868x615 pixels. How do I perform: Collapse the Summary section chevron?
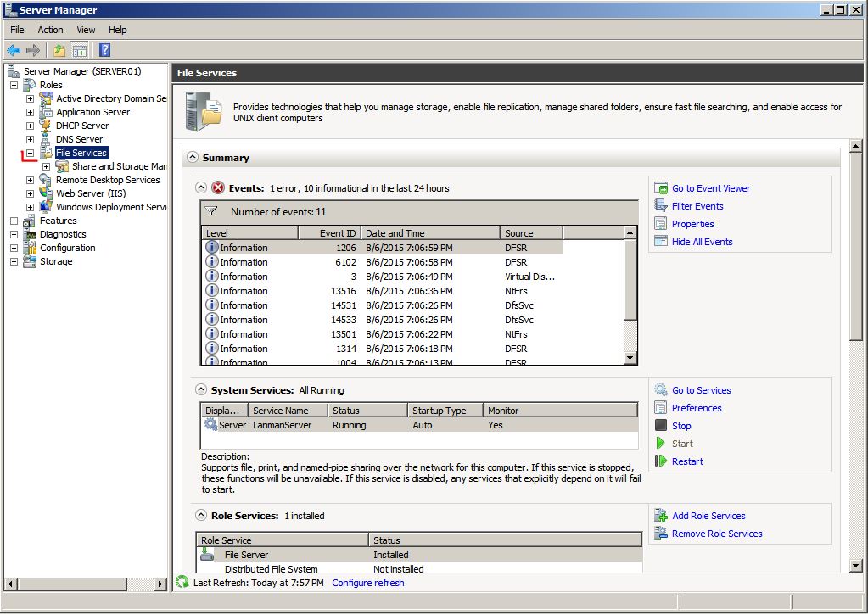coord(192,157)
